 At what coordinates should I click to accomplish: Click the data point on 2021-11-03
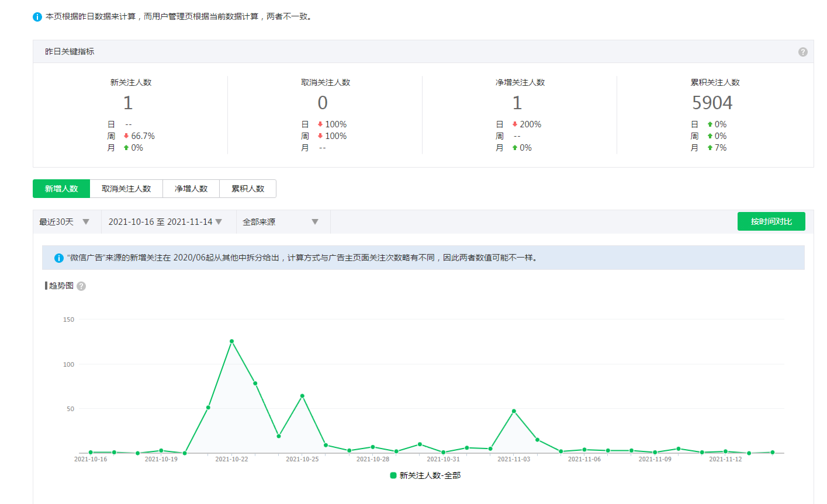[x=514, y=411]
